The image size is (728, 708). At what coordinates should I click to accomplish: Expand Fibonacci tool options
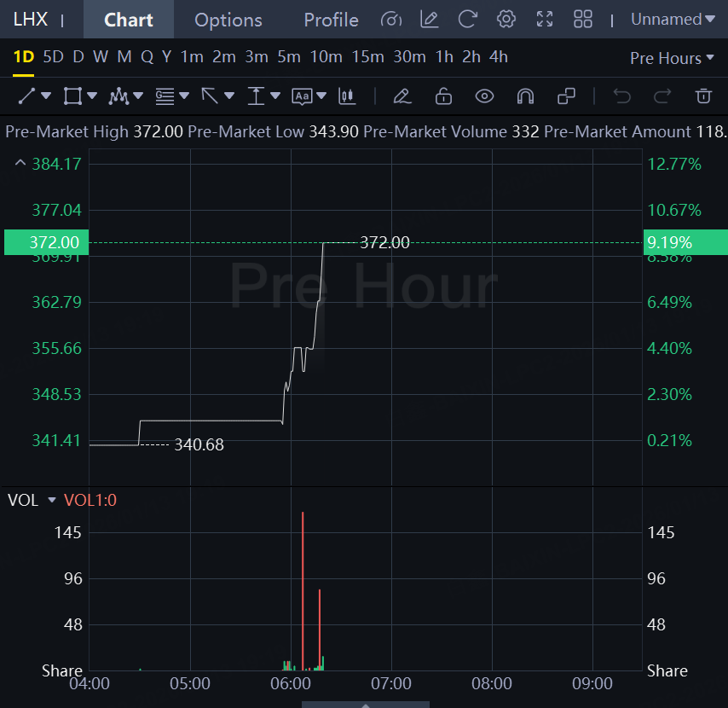pos(184,96)
